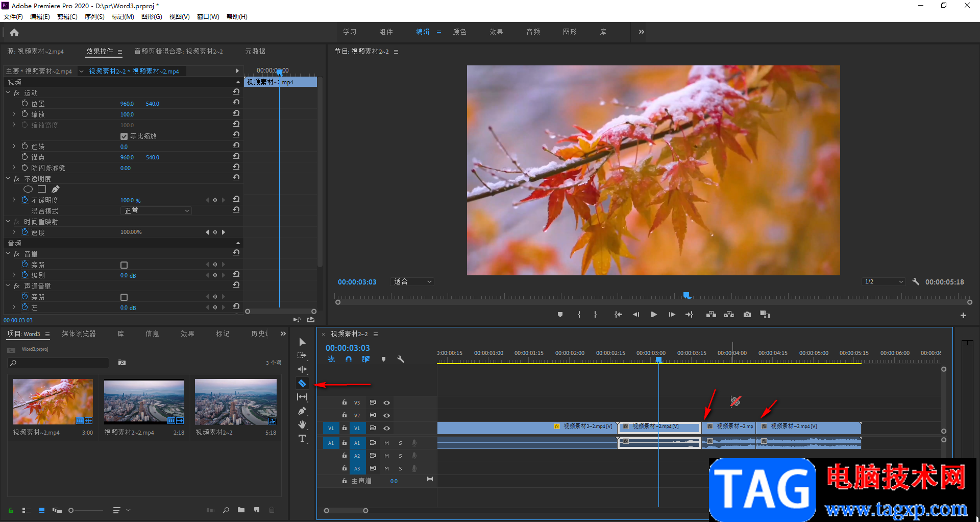
Task: Open the Metadata tab in the source panel group
Action: coord(255,51)
